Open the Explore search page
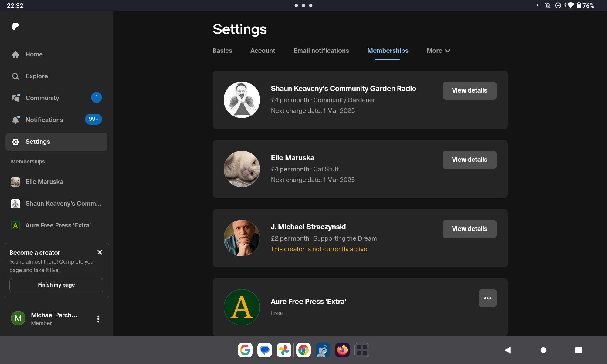 click(x=36, y=76)
